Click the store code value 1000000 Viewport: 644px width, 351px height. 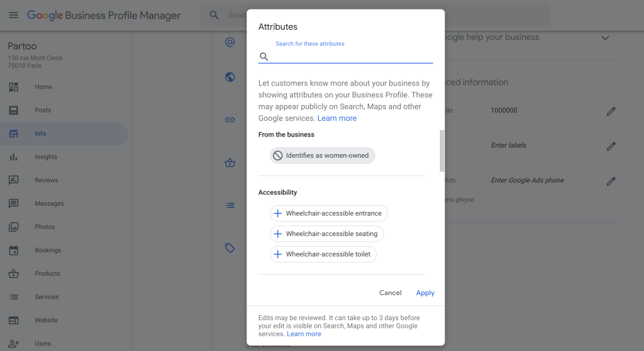(x=504, y=110)
